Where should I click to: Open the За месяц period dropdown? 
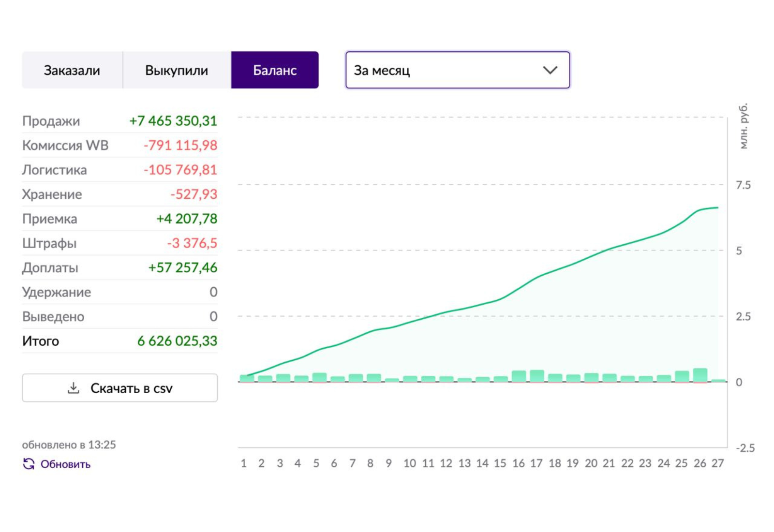click(458, 70)
